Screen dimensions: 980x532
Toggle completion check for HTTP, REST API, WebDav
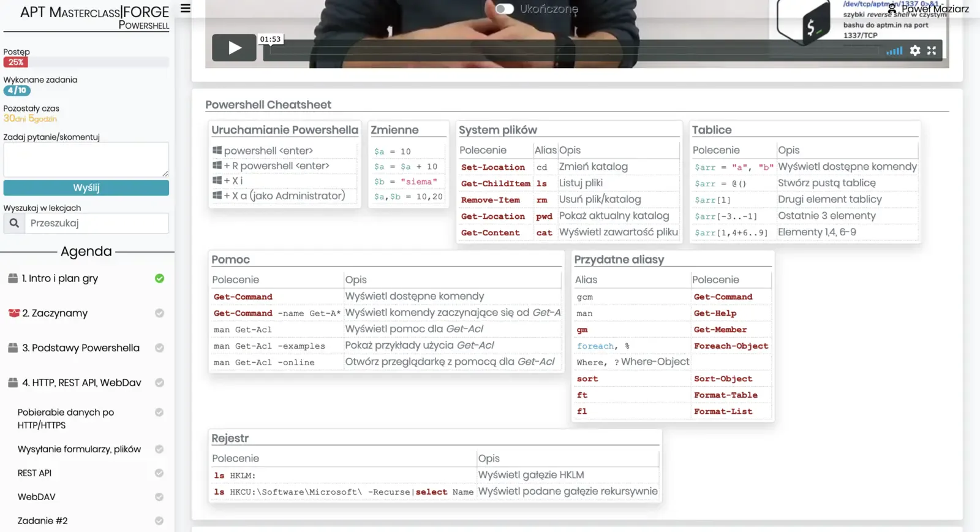click(159, 382)
